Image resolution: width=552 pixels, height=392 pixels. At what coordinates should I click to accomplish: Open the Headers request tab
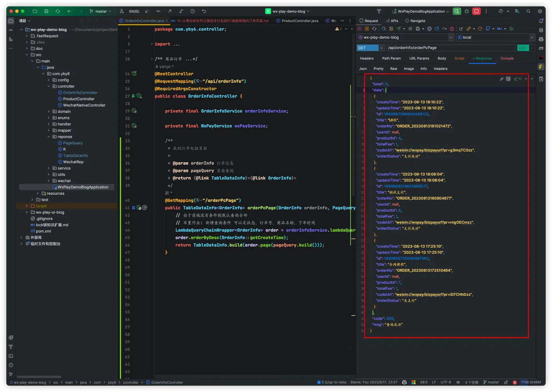coord(367,58)
